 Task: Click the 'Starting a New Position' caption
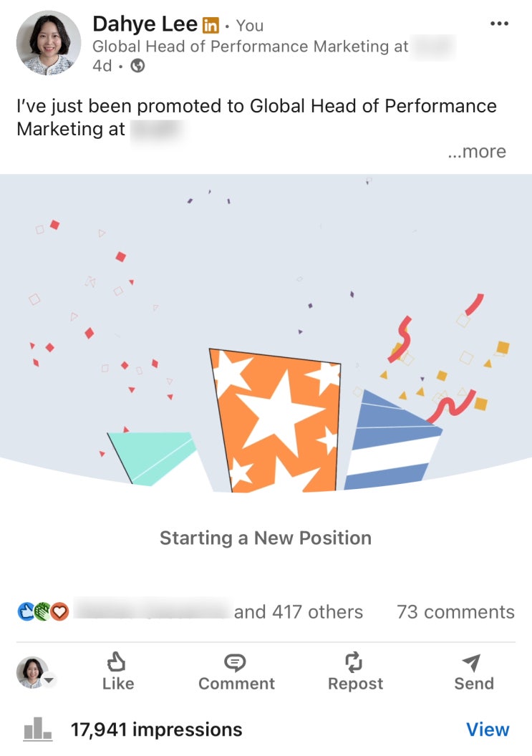pyautogui.click(x=266, y=538)
